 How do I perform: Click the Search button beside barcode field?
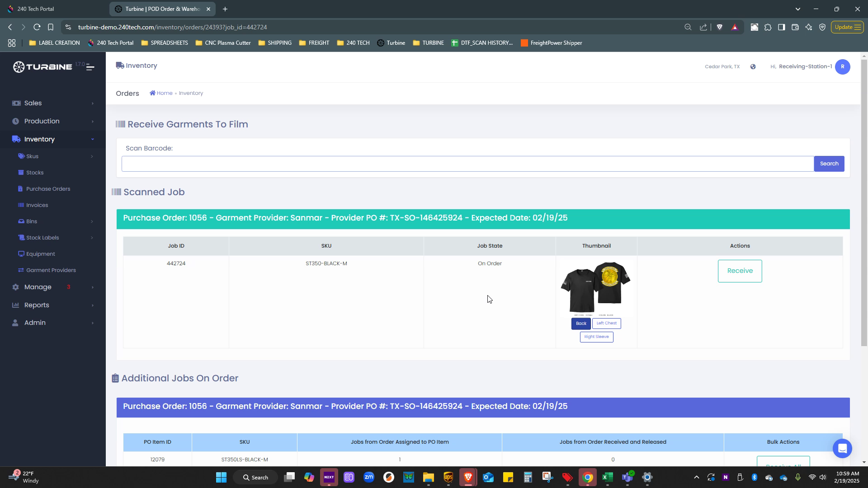tap(829, 164)
